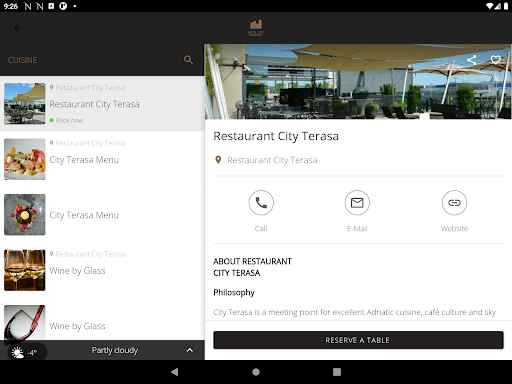Open the seafood plate thumbnail
The image size is (512, 384).
[x=25, y=159]
